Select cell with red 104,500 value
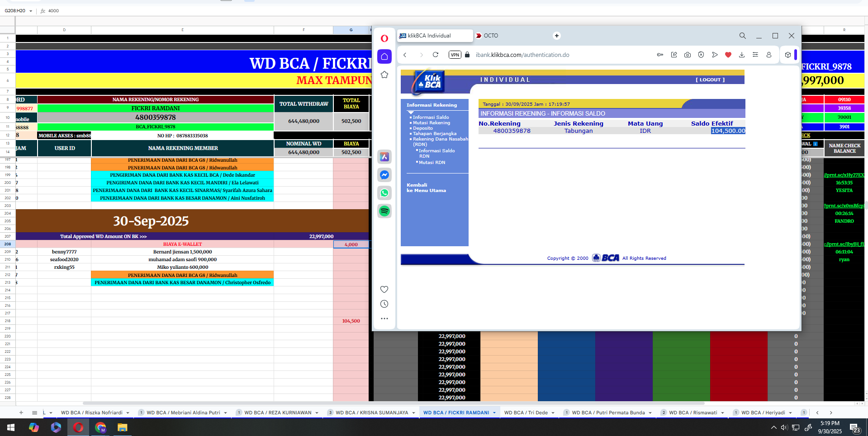Screen dimensions: 868x436 (351, 321)
